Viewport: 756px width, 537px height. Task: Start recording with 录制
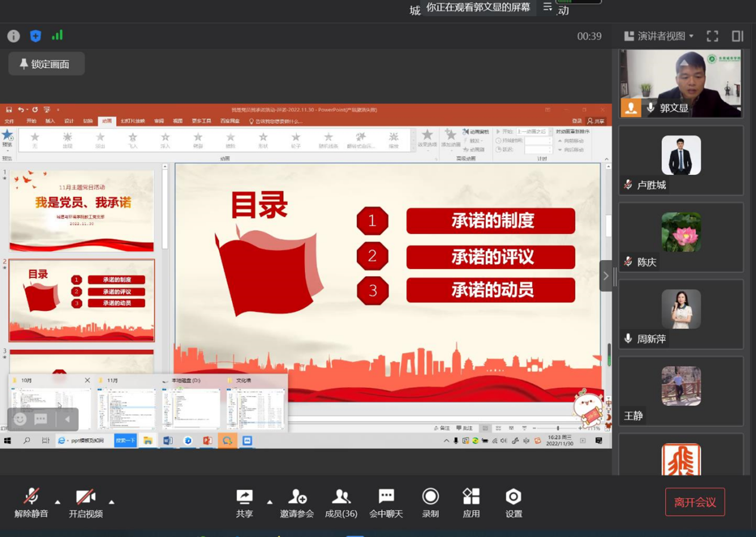click(430, 503)
